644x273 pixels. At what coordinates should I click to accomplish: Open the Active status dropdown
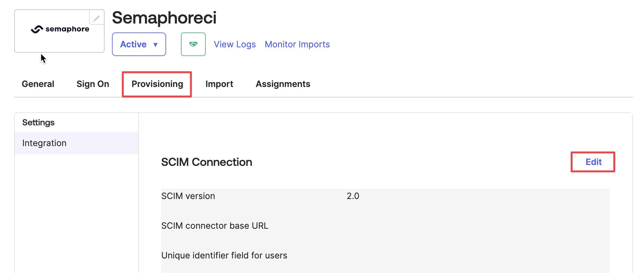(x=139, y=44)
